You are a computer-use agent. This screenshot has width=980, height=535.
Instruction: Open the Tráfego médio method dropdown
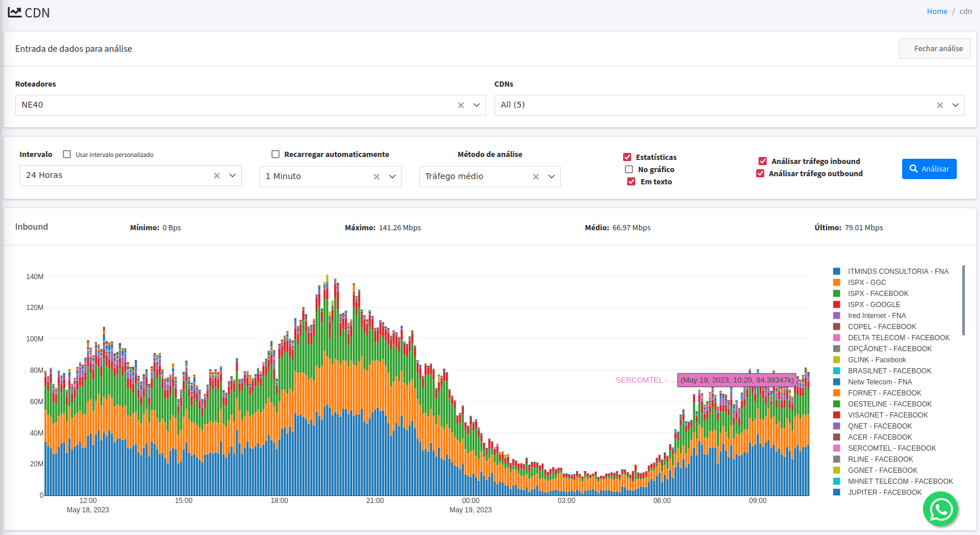[552, 177]
